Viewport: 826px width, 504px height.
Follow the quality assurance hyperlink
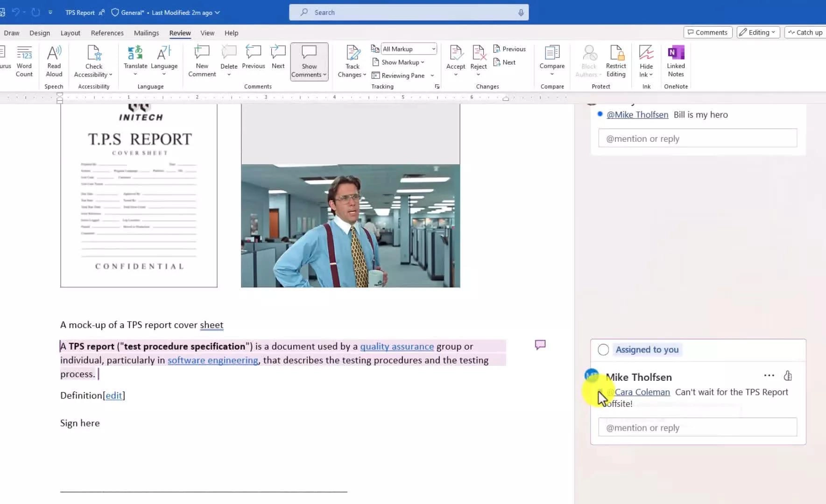(x=397, y=346)
